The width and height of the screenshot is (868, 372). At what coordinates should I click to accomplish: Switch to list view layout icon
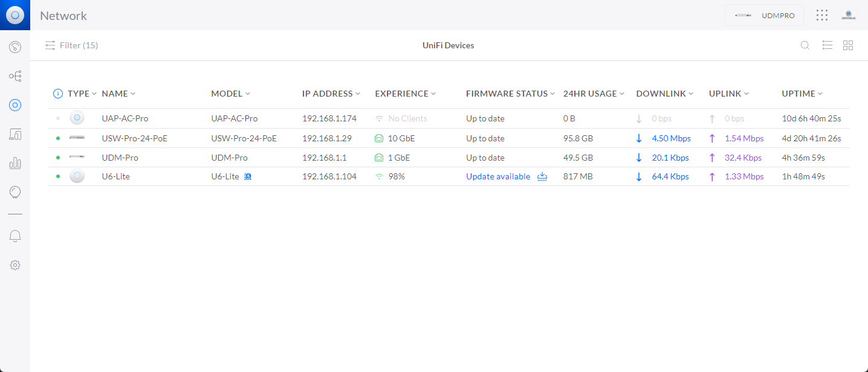click(828, 45)
